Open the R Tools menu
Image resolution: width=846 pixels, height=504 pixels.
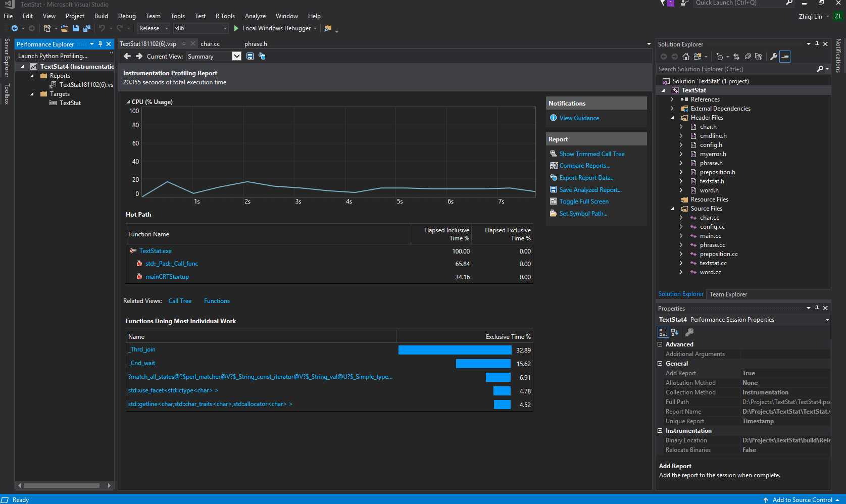click(225, 16)
